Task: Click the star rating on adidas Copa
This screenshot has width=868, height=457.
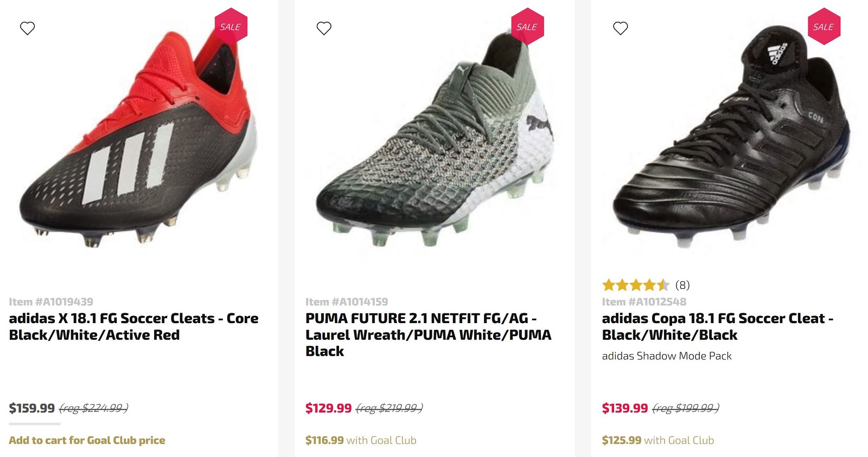Action: pos(635,285)
